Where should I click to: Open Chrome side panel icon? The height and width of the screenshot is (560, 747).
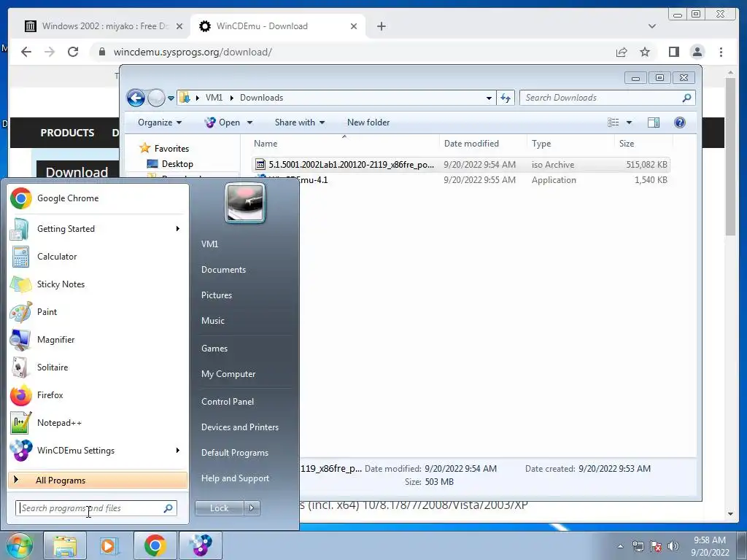coord(673,52)
